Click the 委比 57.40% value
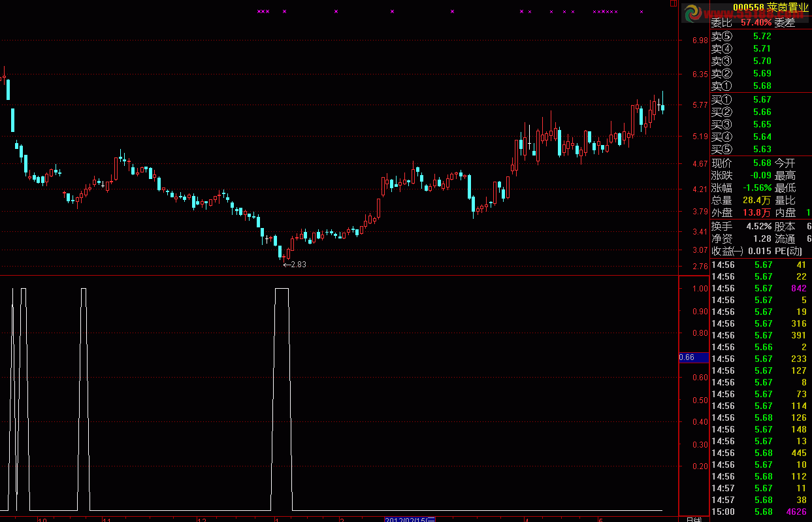The width and height of the screenshot is (812, 522). 756,22
